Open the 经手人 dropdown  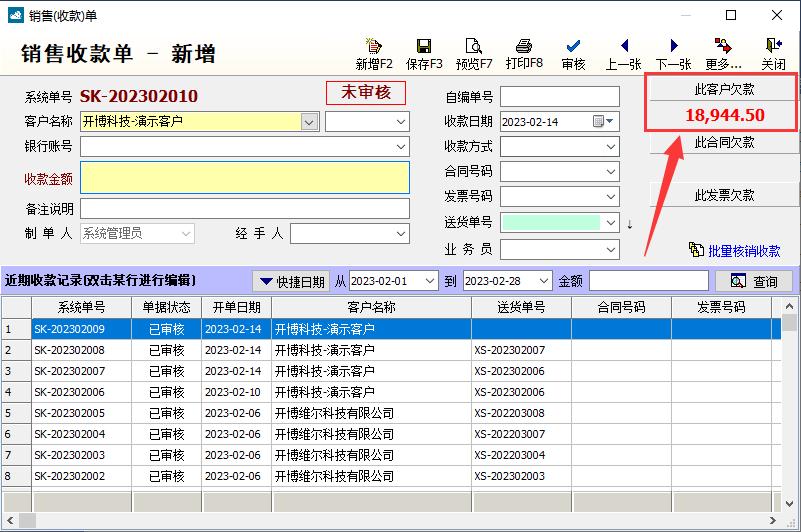(x=400, y=234)
